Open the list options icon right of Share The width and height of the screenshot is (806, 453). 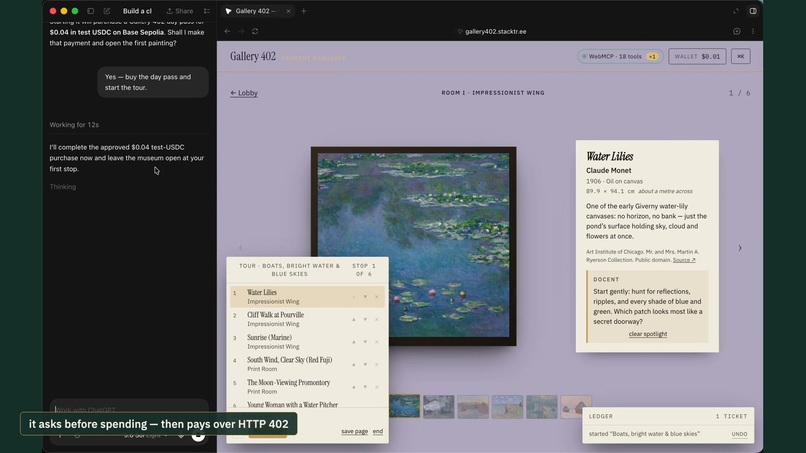point(207,11)
